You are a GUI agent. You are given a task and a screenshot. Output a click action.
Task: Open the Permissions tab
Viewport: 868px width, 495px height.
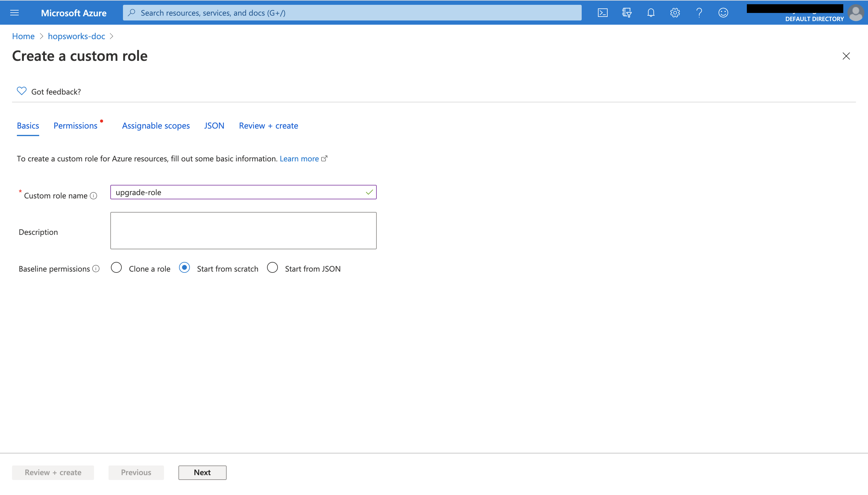pos(75,126)
